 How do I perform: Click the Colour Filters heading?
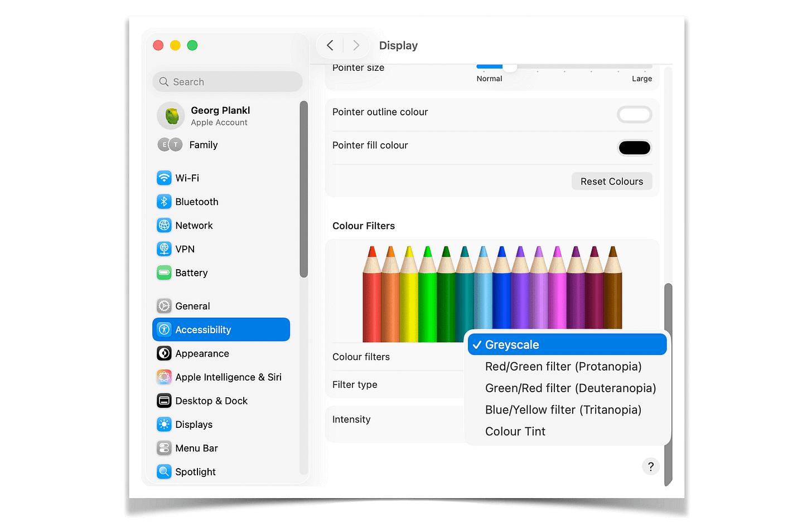coord(364,226)
